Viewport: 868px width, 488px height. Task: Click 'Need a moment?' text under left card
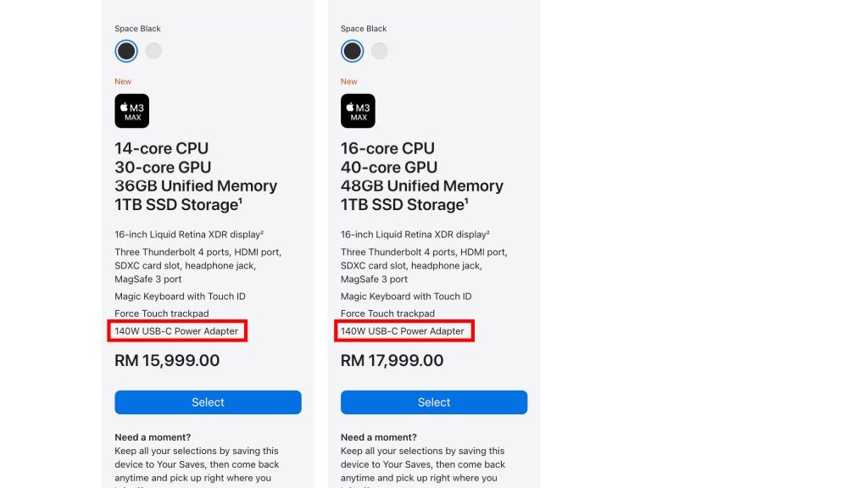click(x=153, y=437)
